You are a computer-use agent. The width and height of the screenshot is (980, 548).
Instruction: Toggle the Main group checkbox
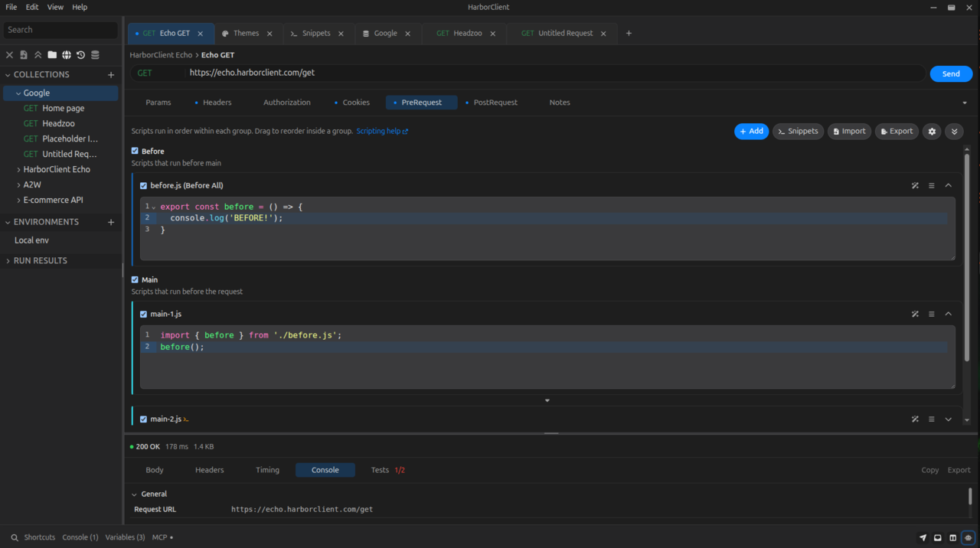tap(135, 280)
